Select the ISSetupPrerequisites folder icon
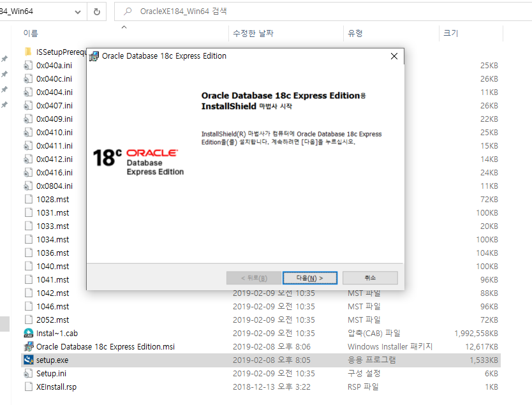 (29, 52)
